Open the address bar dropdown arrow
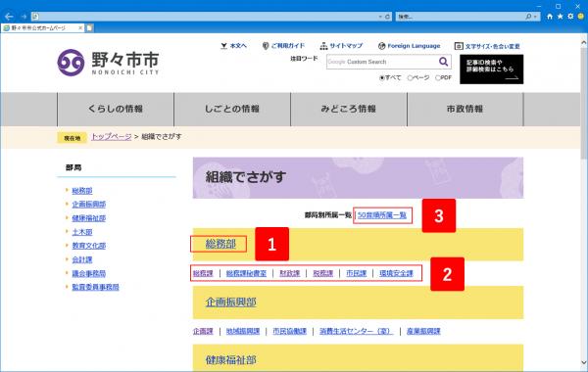The width and height of the screenshot is (588, 372). click(380, 17)
